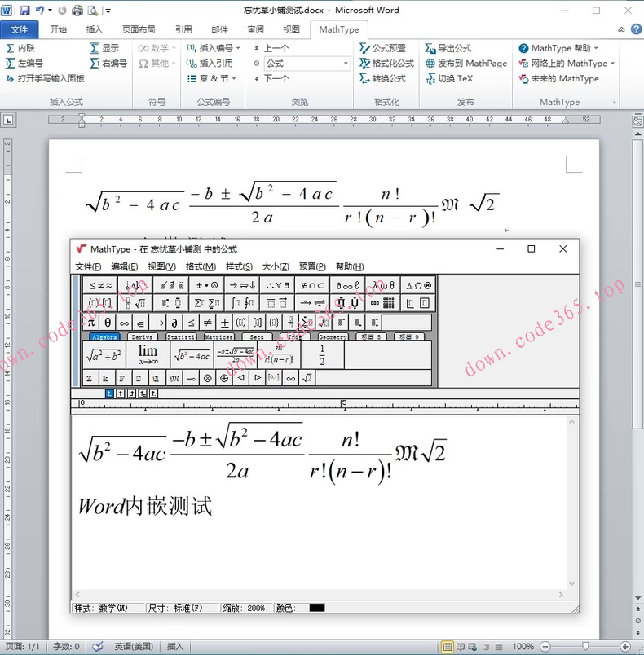Insert the limit expression template
This screenshot has width=644, height=655.
[x=148, y=354]
